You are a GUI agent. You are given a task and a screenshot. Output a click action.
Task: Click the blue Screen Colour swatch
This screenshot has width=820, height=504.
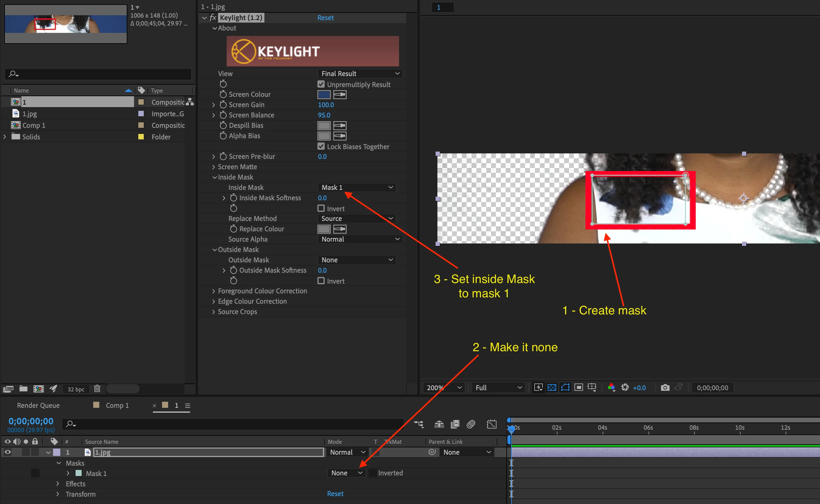pyautogui.click(x=323, y=95)
